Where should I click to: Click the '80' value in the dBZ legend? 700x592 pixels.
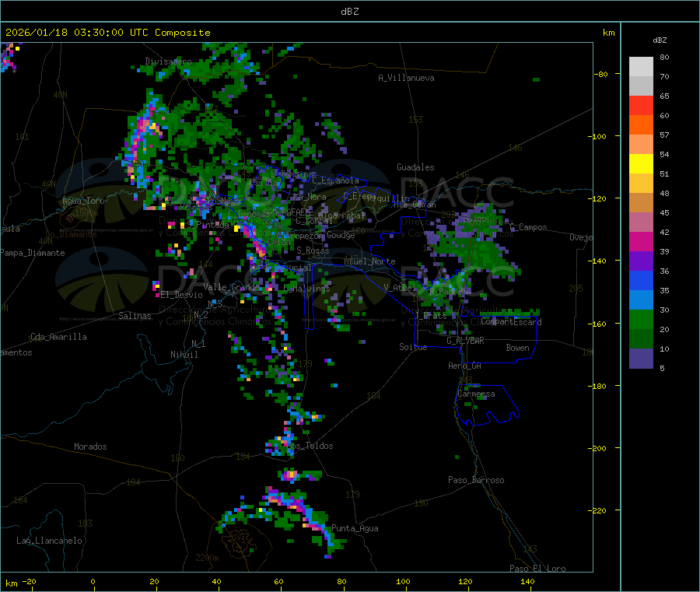click(x=664, y=57)
